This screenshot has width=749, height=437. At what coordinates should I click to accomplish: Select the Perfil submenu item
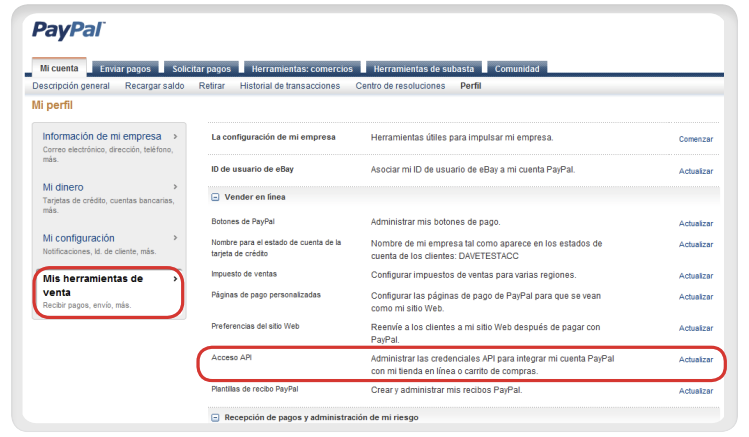coord(471,86)
